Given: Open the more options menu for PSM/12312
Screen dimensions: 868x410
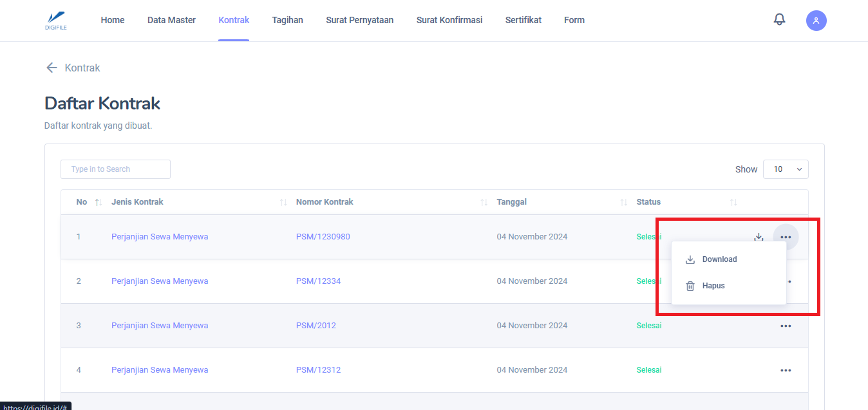Looking at the screenshot, I should (x=786, y=370).
